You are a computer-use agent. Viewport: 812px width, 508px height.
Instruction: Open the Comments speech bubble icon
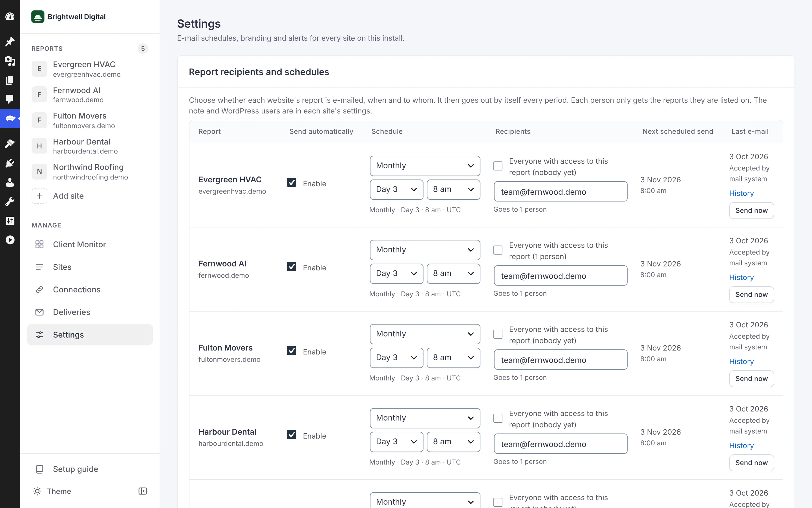tap(10, 99)
